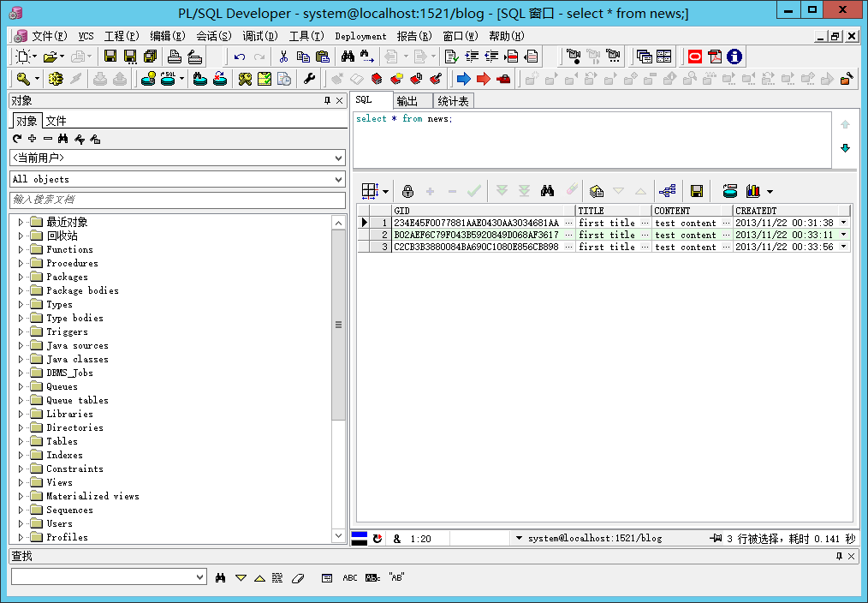Click the red Oracle icon in the toolbar
Screen dimensions: 868x603
coord(695,56)
